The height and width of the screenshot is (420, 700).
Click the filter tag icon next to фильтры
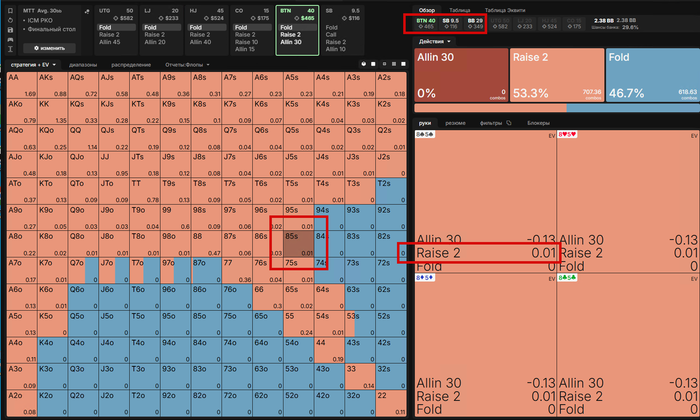point(508,123)
